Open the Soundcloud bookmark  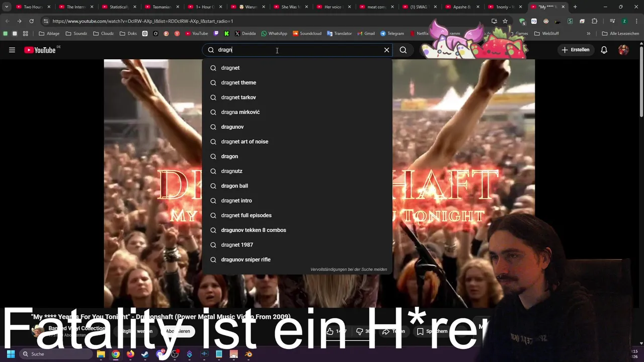pos(307,34)
